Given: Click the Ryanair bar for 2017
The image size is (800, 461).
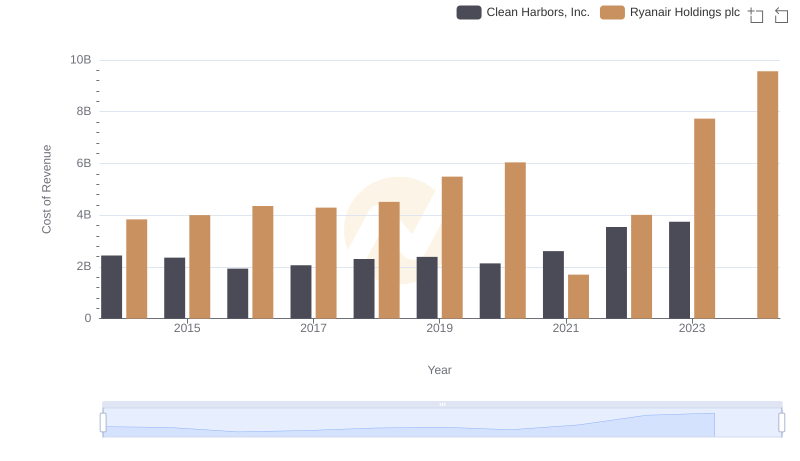Looking at the screenshot, I should pyautogui.click(x=326, y=263).
